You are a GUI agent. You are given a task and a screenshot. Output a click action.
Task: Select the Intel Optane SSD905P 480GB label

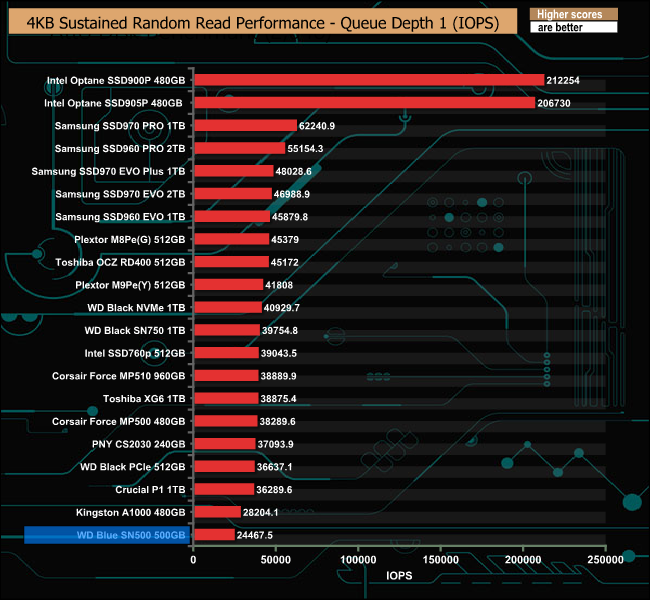coord(113,103)
